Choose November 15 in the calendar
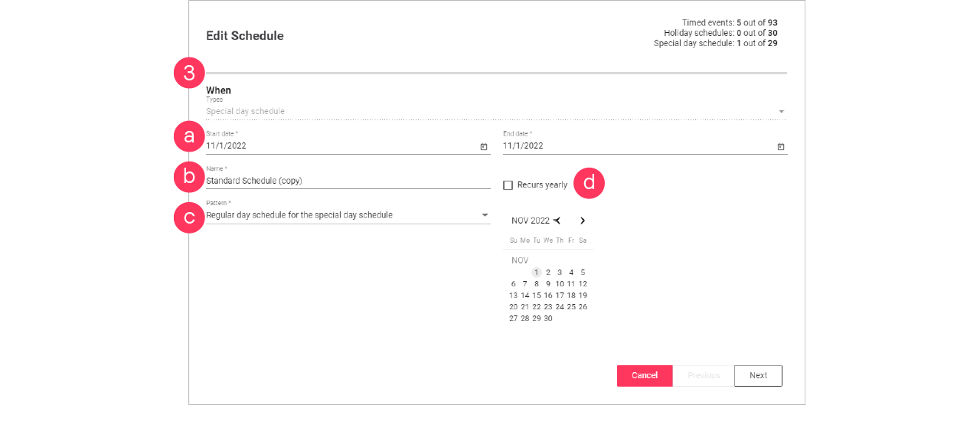The width and height of the screenshot is (980, 428). (537, 295)
